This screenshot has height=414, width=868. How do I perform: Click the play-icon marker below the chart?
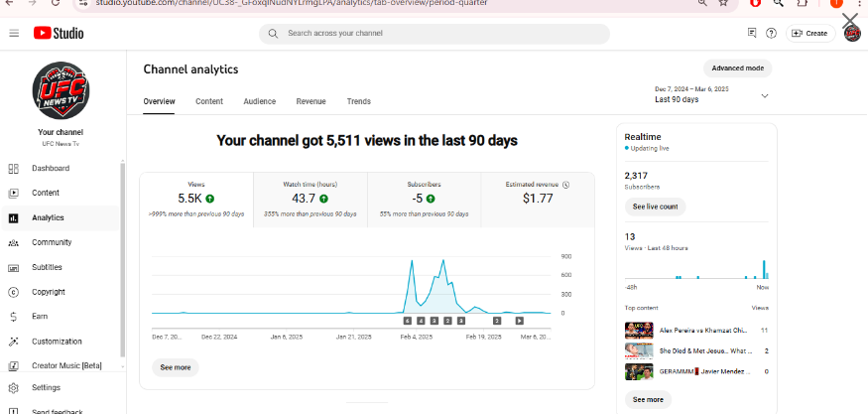[519, 321]
